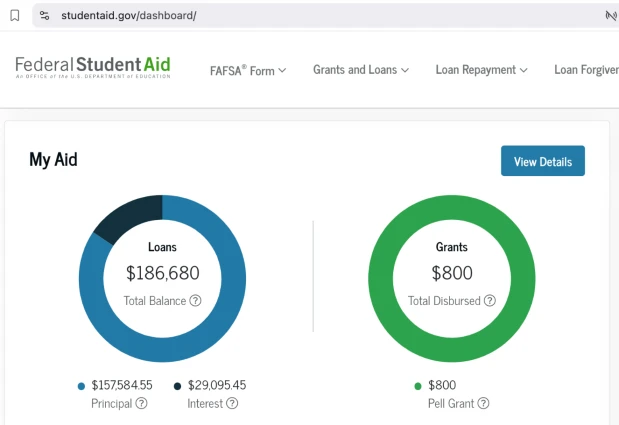
Task: Open the Loan Repayment dropdown
Action: click(481, 70)
